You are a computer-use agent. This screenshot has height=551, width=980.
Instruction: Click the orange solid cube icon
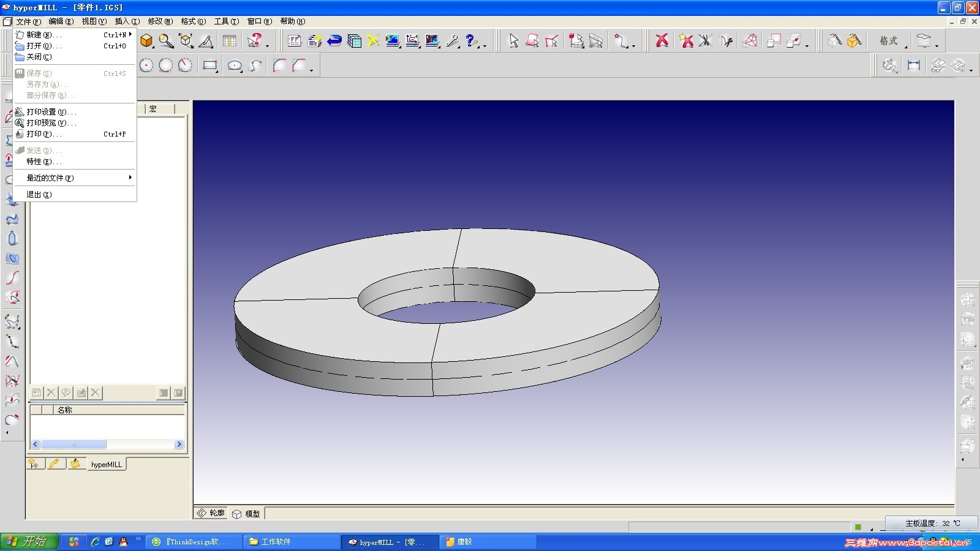146,41
